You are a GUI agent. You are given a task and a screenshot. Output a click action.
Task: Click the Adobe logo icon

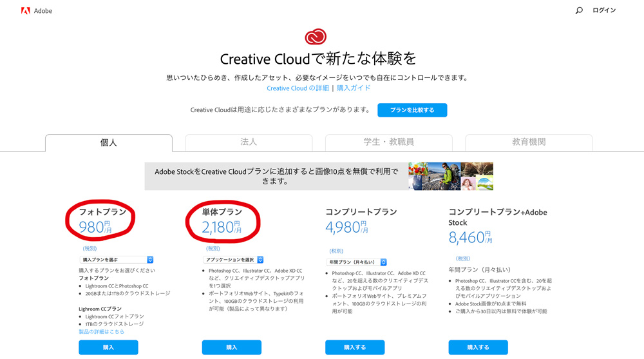point(26,11)
